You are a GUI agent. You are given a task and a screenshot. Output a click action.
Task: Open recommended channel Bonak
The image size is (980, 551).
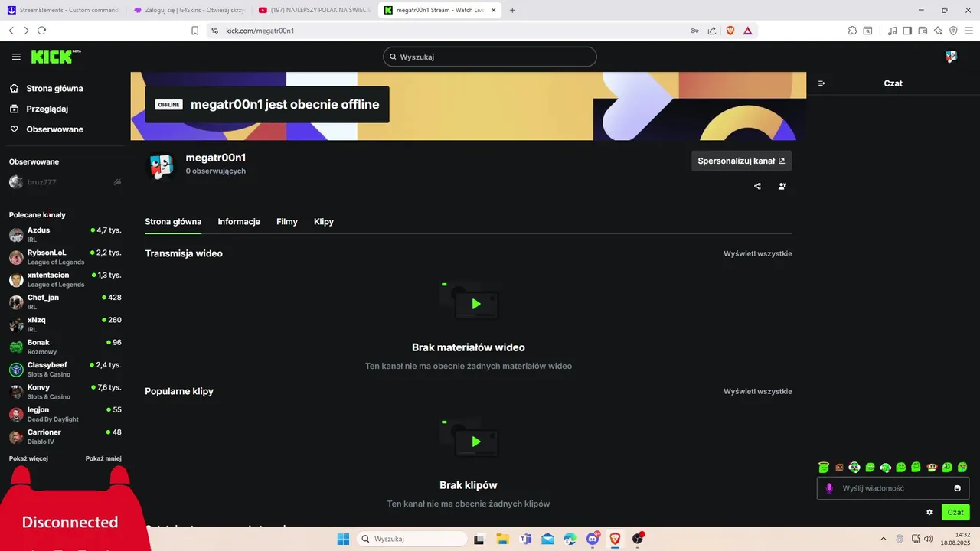(x=65, y=347)
